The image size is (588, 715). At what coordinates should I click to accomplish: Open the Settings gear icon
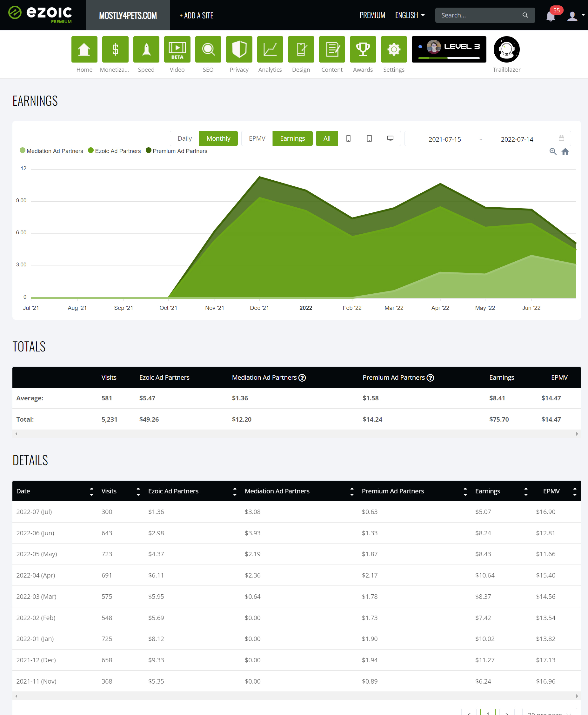[394, 50]
